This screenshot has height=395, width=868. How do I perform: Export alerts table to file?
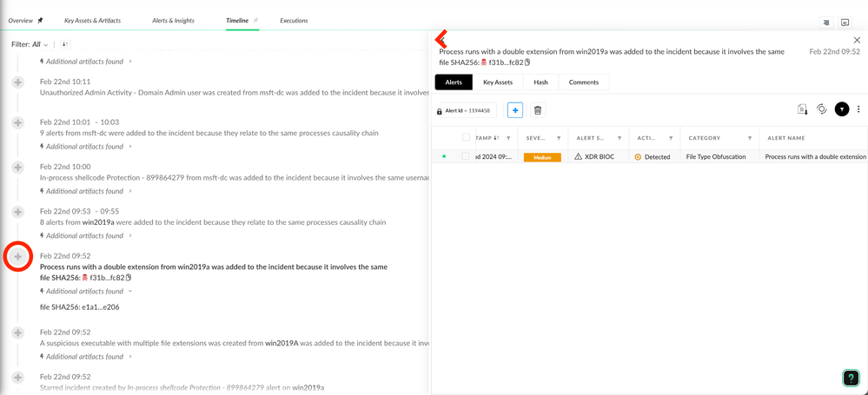(803, 109)
